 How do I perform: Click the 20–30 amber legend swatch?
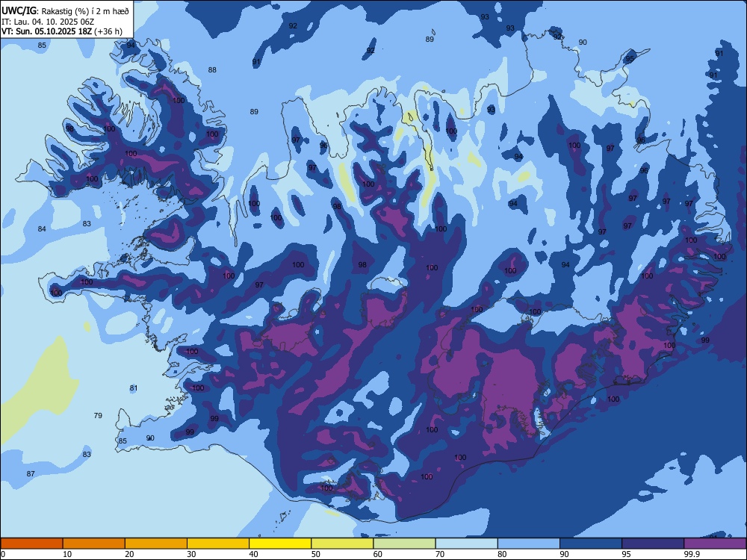(156, 544)
